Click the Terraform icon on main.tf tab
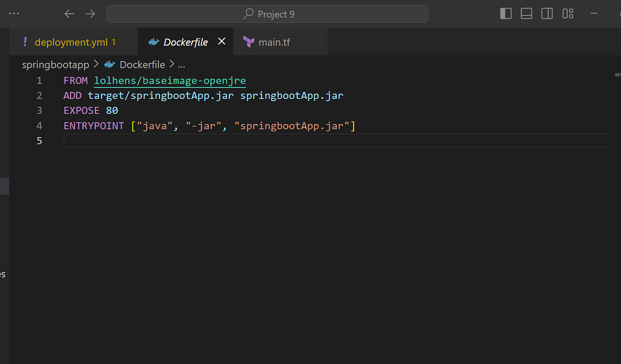621x364 pixels. tap(248, 42)
